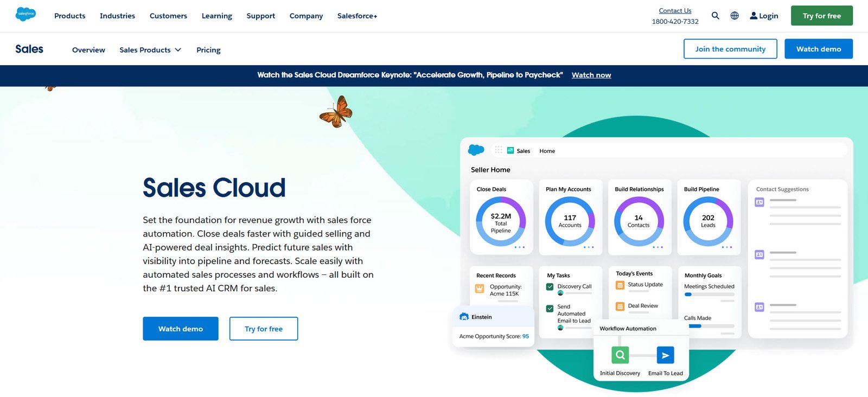Click Watch demo button below Sales Cloud text
This screenshot has width=868, height=397.
click(x=181, y=329)
